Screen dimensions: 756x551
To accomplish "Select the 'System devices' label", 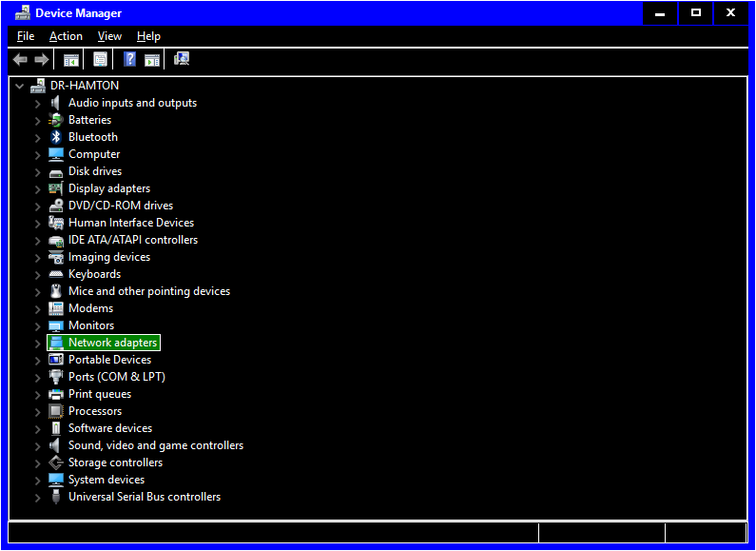I will point(107,480).
